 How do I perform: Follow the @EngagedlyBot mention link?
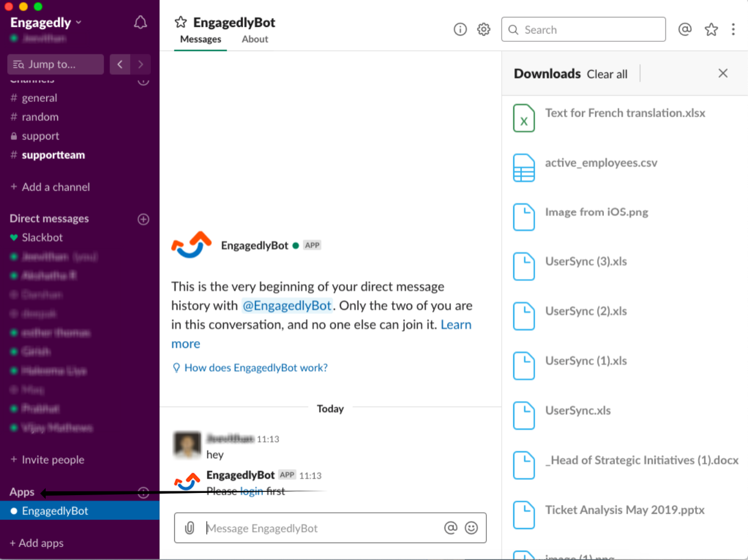click(287, 305)
